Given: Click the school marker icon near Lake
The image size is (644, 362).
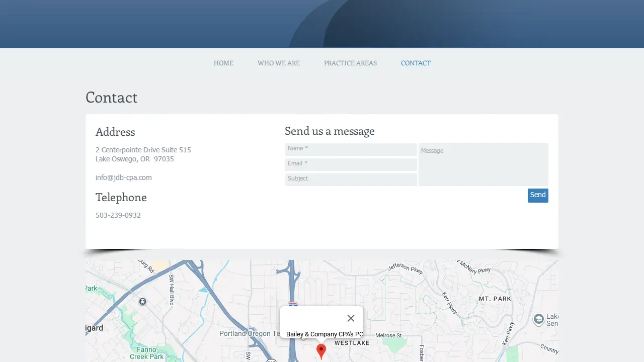Looking at the screenshot, I should (x=539, y=319).
